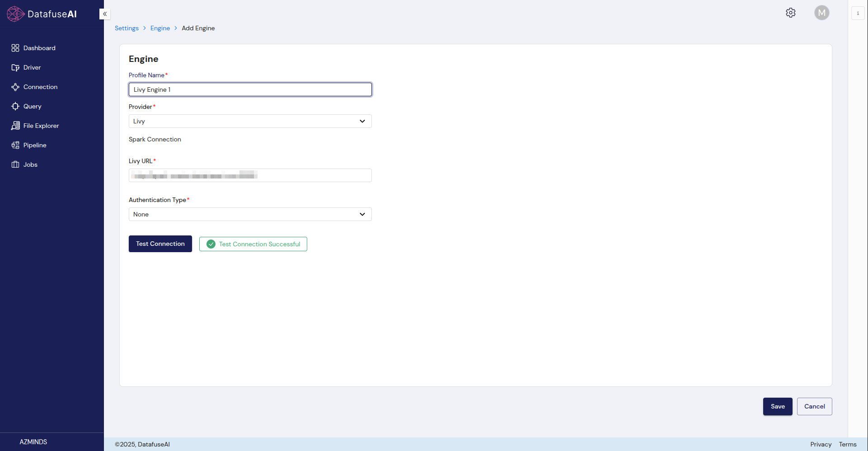
Task: Cancel adding the engine
Action: click(x=814, y=406)
